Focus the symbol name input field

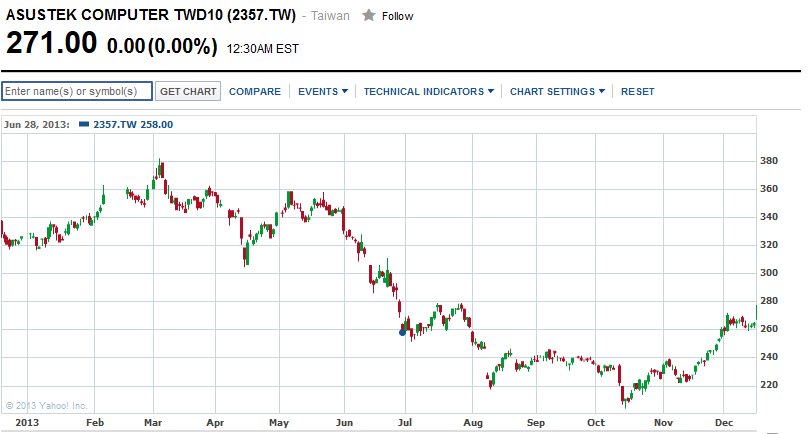point(77,91)
